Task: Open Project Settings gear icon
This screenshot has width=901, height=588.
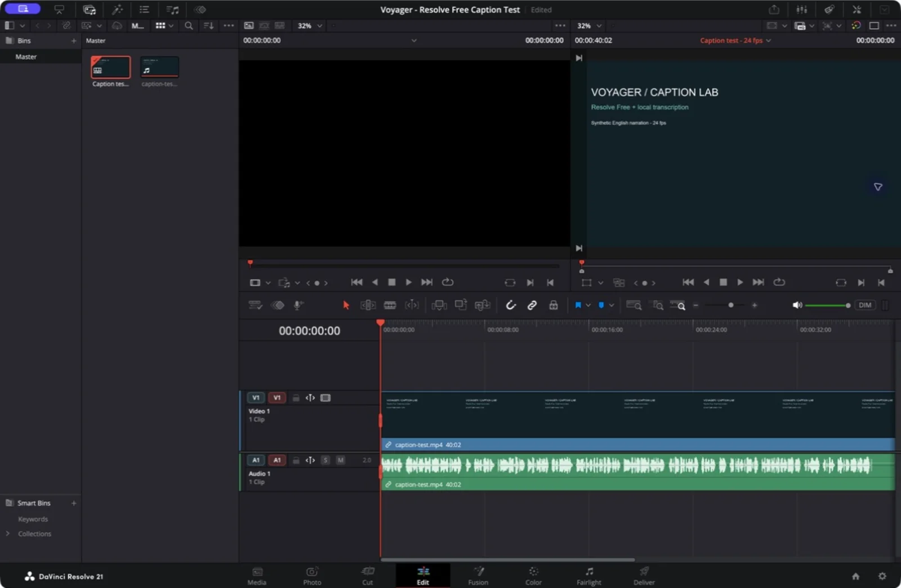Action: tap(882, 576)
